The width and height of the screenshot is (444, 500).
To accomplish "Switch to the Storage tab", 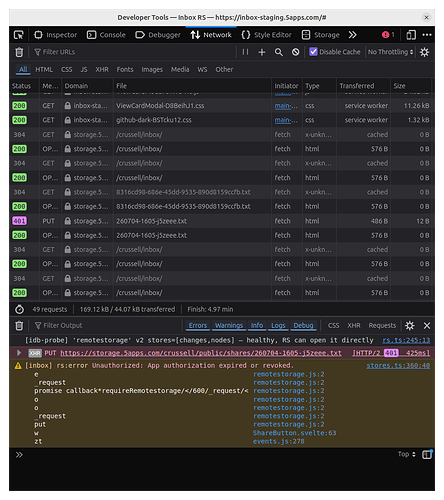I will (320, 35).
